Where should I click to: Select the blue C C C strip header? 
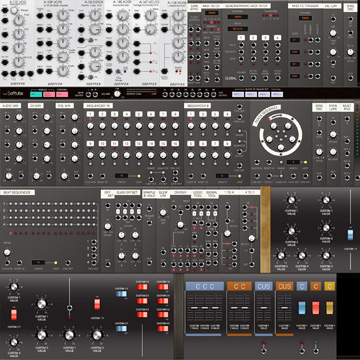click(x=205, y=286)
